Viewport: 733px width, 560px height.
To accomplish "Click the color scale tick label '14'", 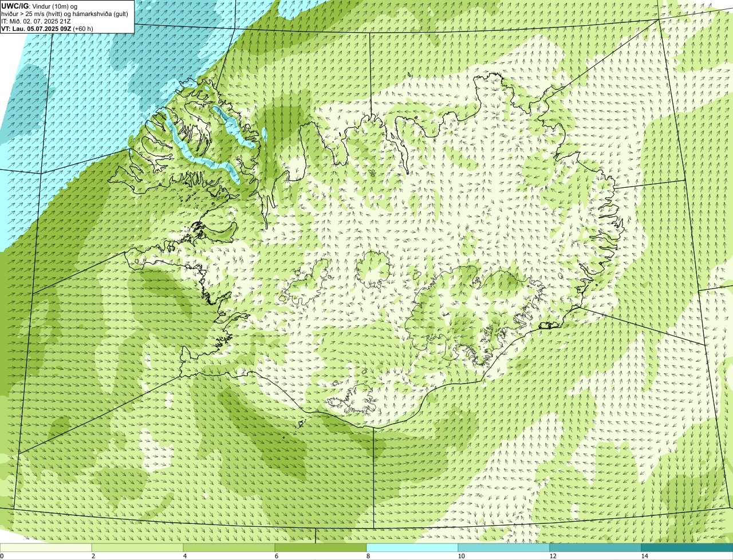I will coord(644,556).
